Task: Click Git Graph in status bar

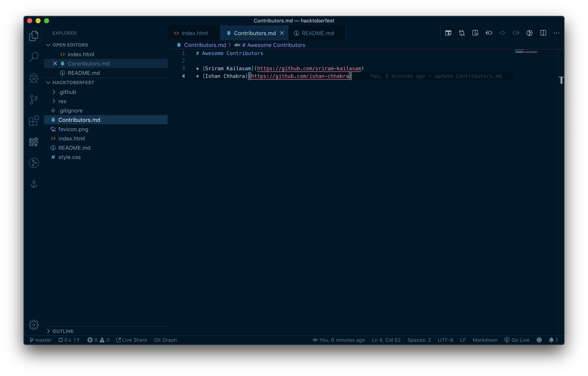Action: [165, 340]
